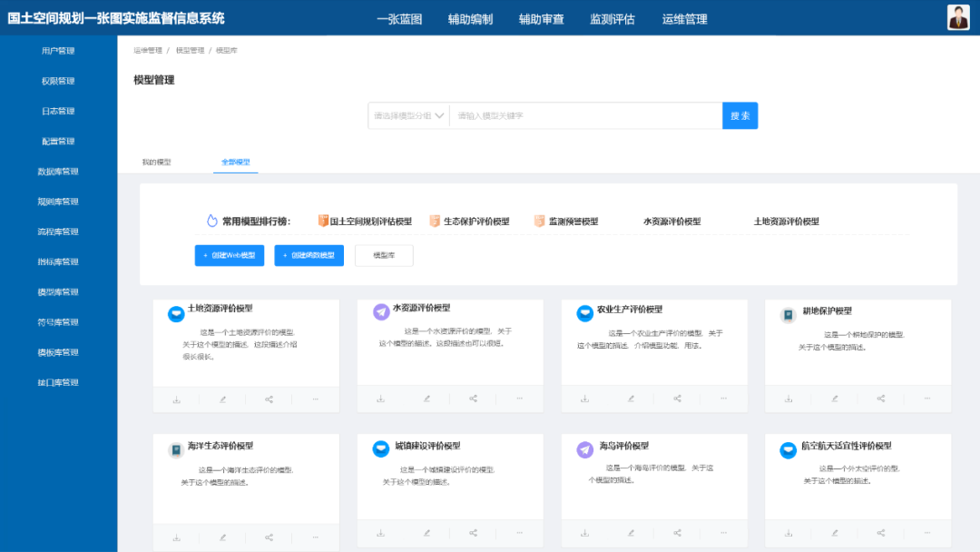This screenshot has width=980, height=552.
Task: Click 国土空间规划评估模型 in ranking list
Action: [x=370, y=222]
